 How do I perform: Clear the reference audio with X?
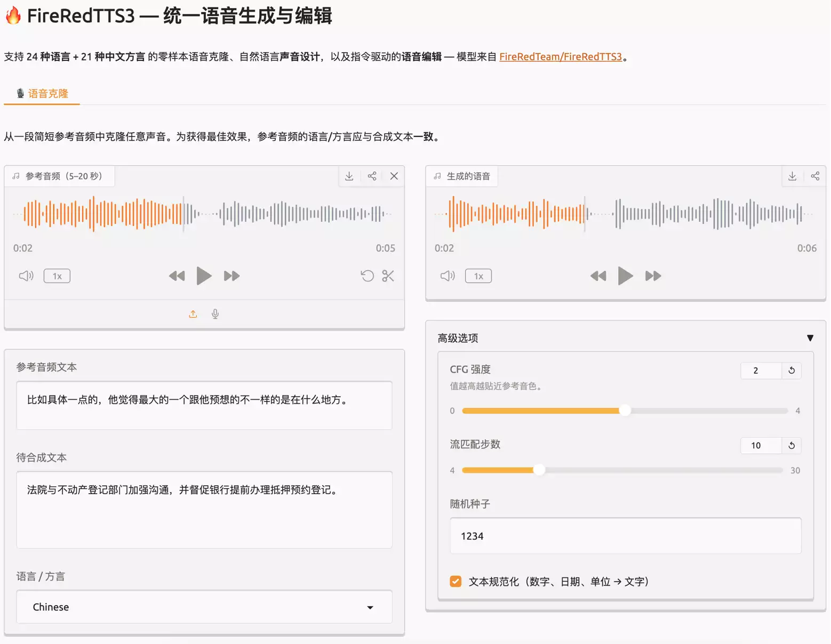(394, 176)
